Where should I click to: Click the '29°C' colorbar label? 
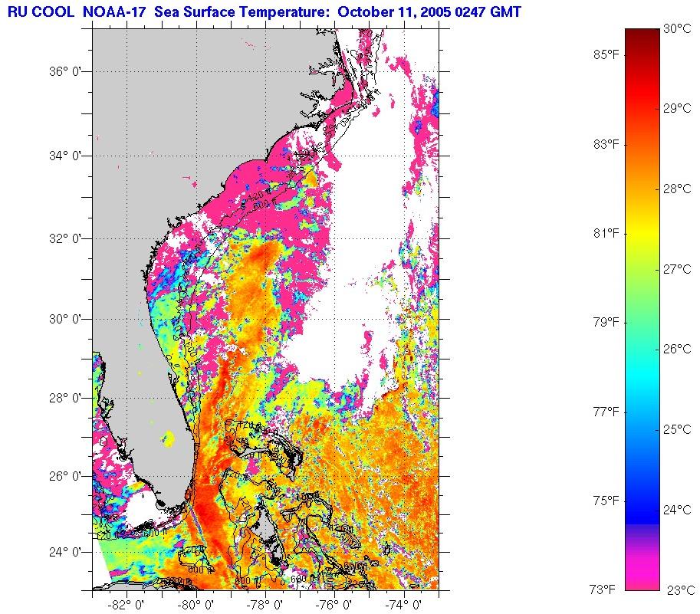click(x=677, y=108)
